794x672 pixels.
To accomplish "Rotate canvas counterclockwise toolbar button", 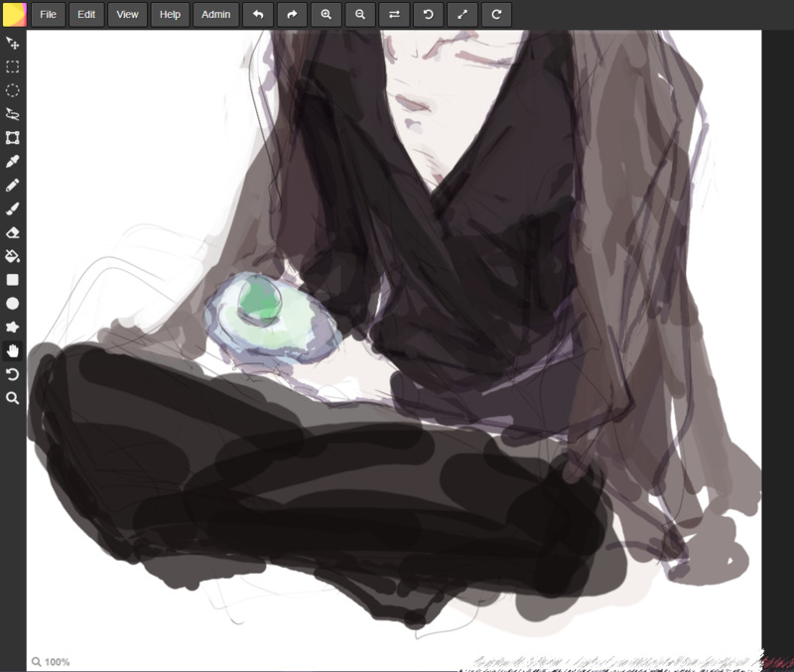I will [429, 14].
